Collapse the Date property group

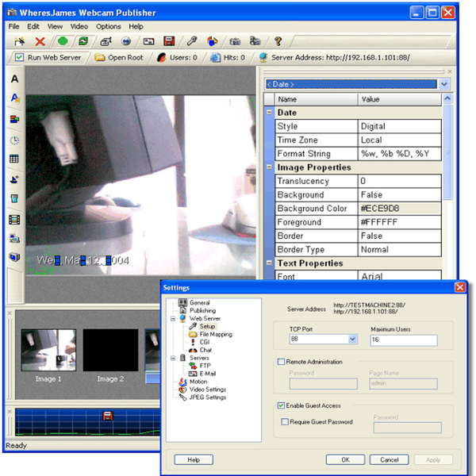coord(269,112)
